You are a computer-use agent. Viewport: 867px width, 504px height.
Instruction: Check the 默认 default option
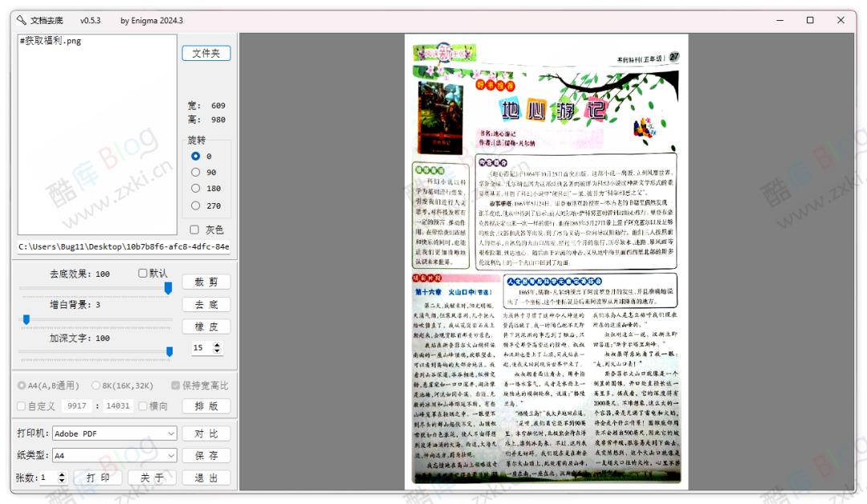pos(144,274)
